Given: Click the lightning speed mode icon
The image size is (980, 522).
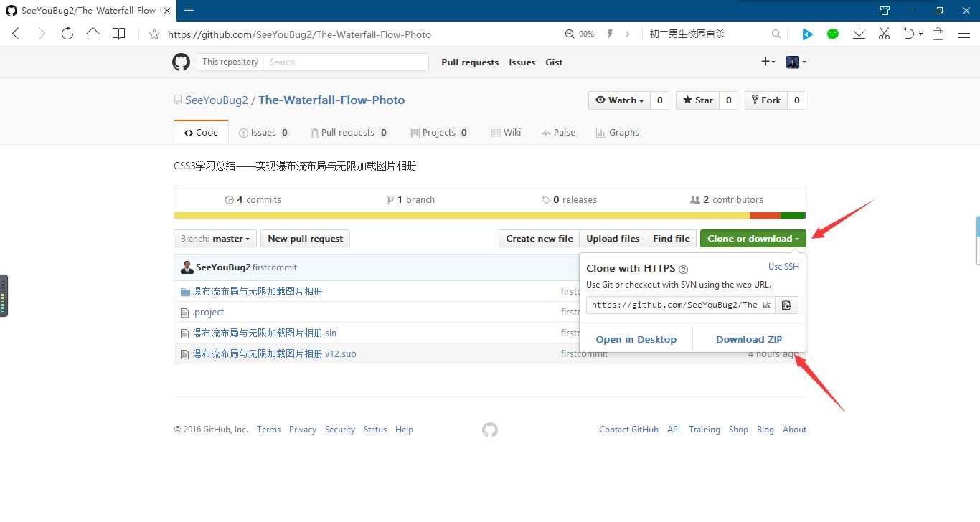Looking at the screenshot, I should pyautogui.click(x=611, y=34).
